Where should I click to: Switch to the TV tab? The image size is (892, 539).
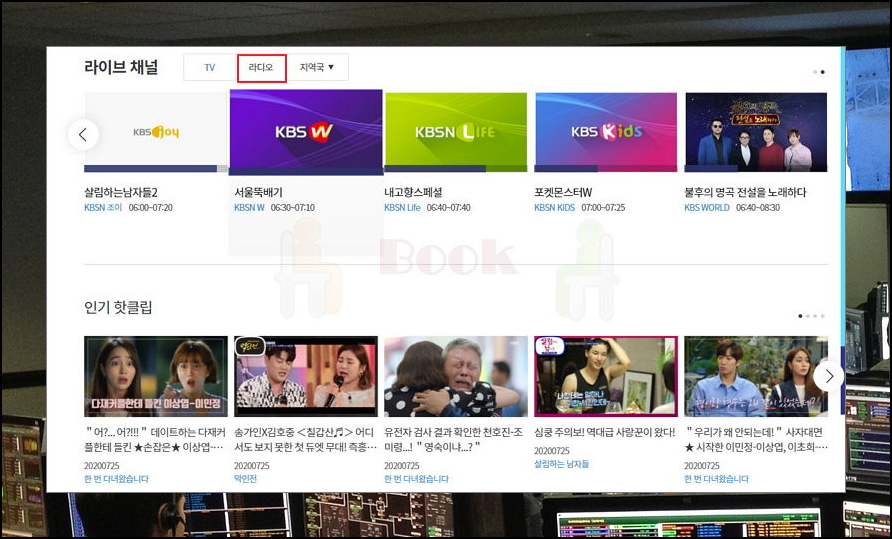click(x=209, y=67)
